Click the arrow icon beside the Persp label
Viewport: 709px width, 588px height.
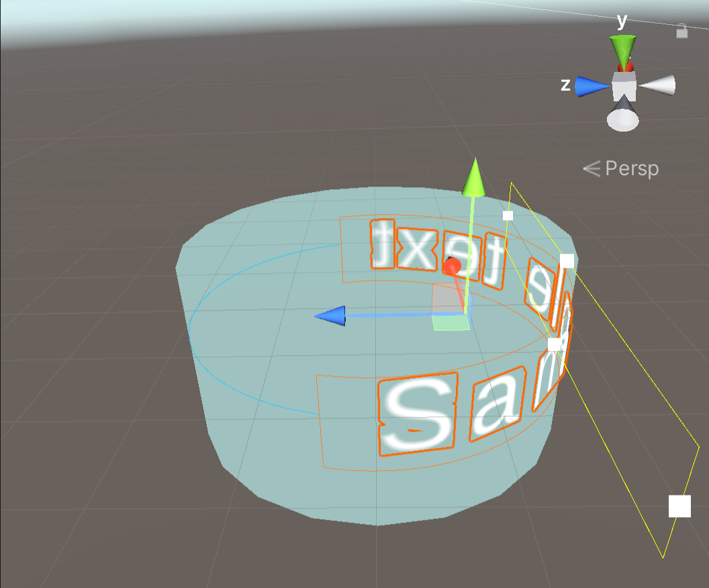click(x=591, y=168)
